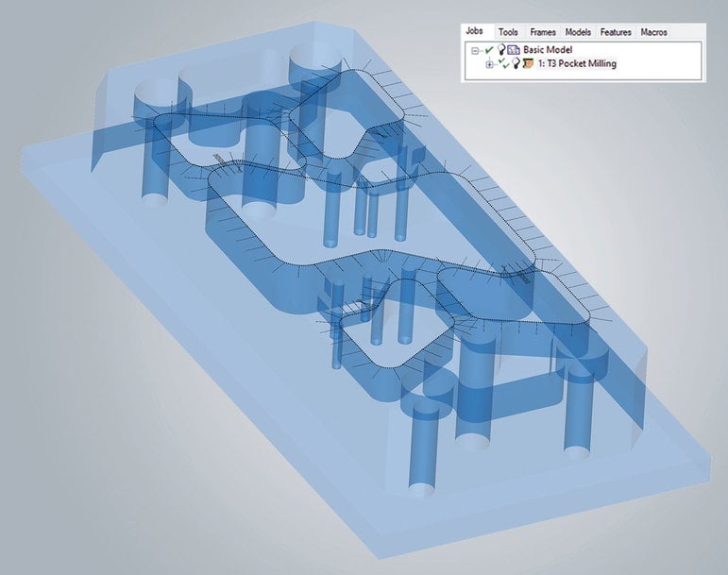Image resolution: width=728 pixels, height=575 pixels.
Task: Select the Basic Model label in the tree
Action: click(550, 49)
